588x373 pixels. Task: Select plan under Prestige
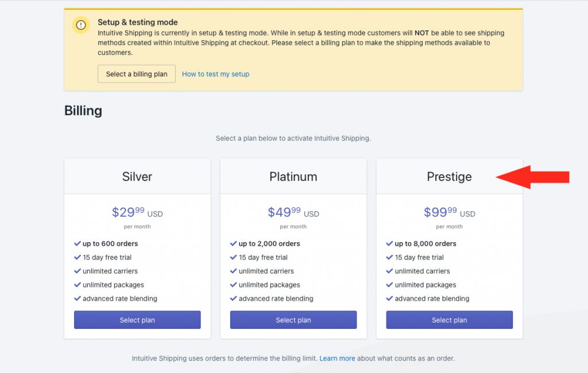[449, 320]
